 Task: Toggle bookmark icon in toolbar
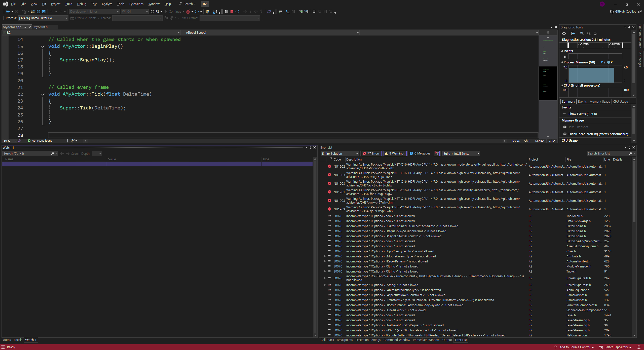click(x=314, y=12)
